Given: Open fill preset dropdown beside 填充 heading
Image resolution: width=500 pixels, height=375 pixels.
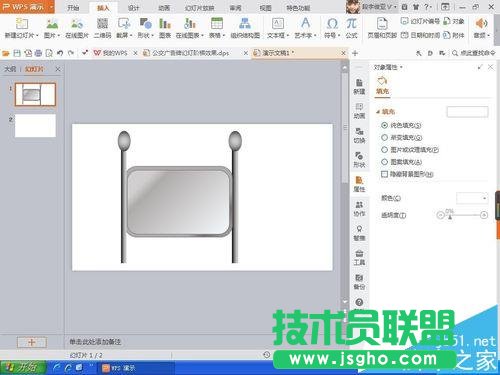Looking at the screenshot, I should (467, 112).
